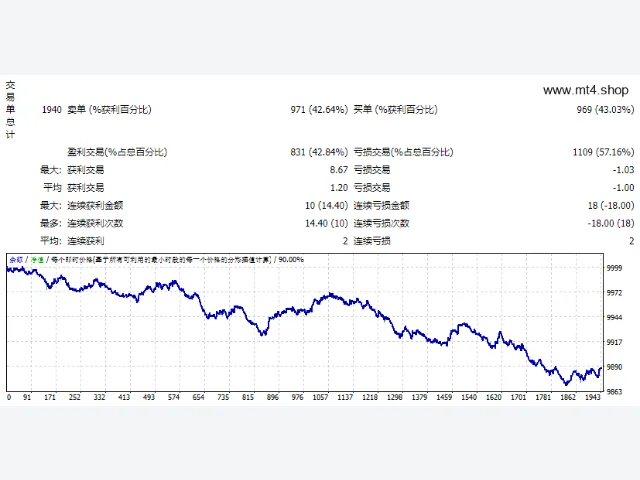640x480 pixels.
Task: Click the x-axis label "252"
Action: tap(75, 397)
